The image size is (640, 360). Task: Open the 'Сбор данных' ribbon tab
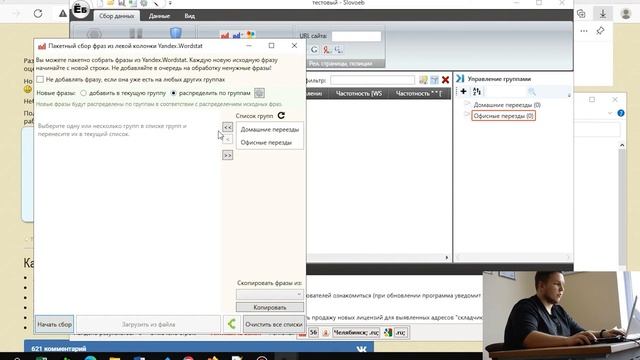117,16
